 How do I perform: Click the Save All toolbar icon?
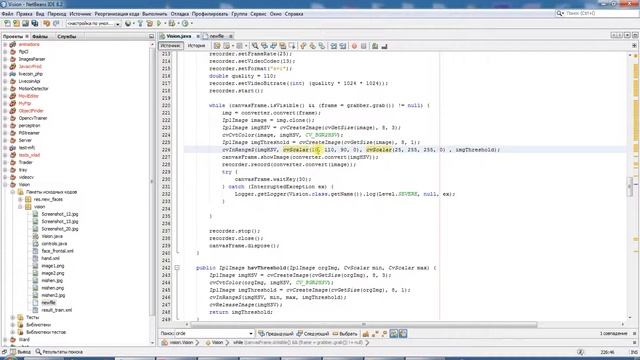[x=35, y=24]
